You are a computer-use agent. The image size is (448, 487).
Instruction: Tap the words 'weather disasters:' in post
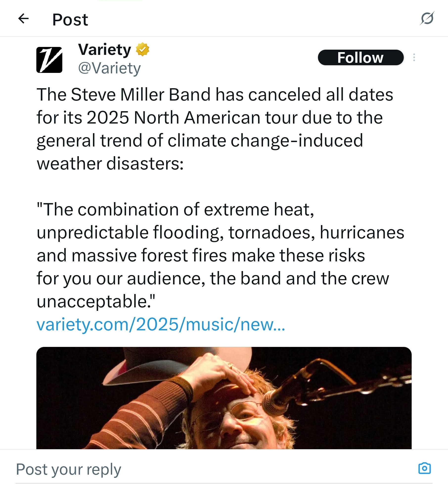(110, 163)
